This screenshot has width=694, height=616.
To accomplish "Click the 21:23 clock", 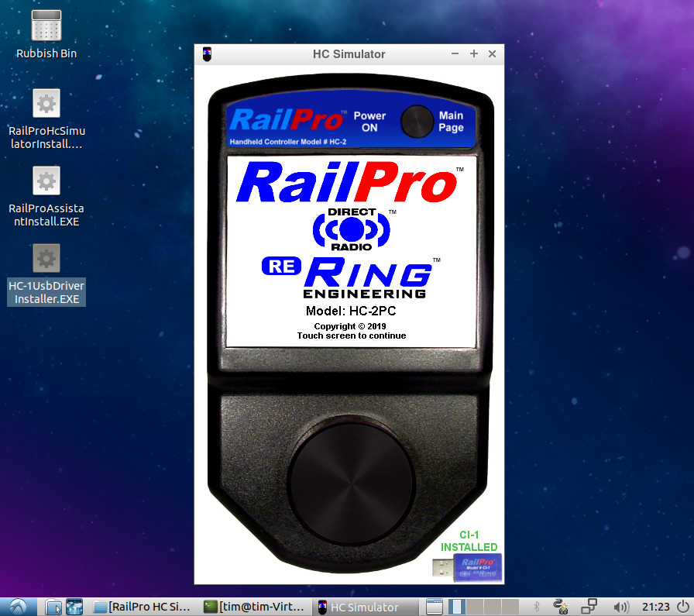I will (x=651, y=607).
